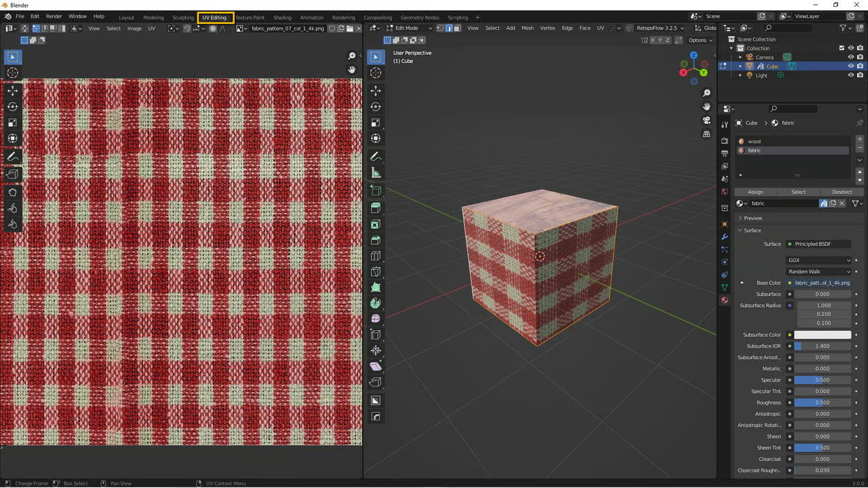This screenshot has width=868, height=488.
Task: Open the Render menu
Action: coord(54,16)
